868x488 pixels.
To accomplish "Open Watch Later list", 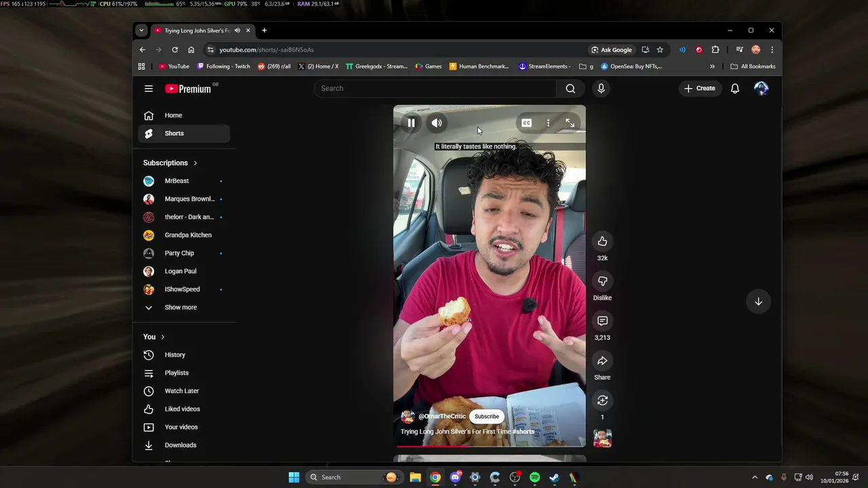I will click(184, 391).
